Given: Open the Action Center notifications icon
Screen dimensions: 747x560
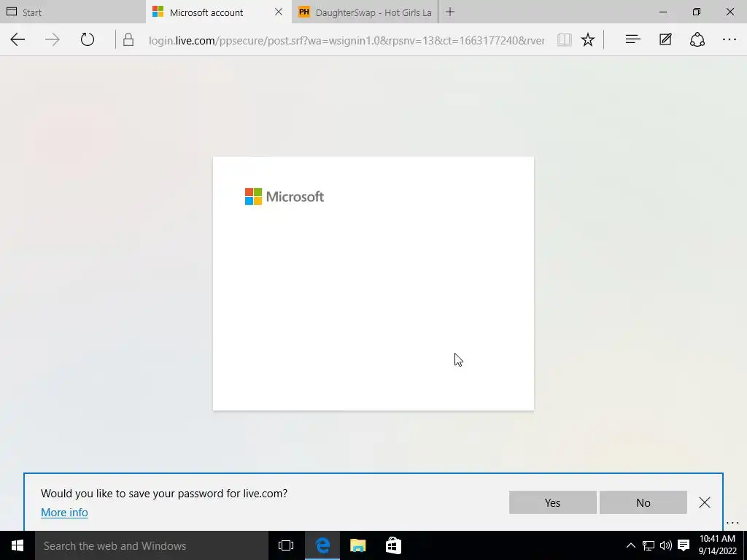Looking at the screenshot, I should [x=684, y=545].
